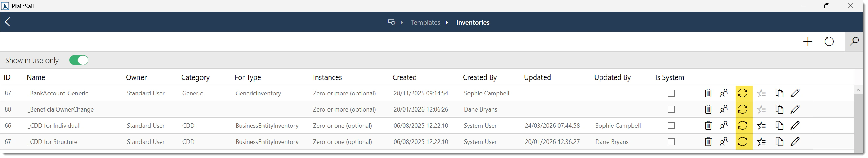The height and width of the screenshot is (158, 868).
Task: Delete the _CDD for Individual inventory
Action: coord(708,125)
